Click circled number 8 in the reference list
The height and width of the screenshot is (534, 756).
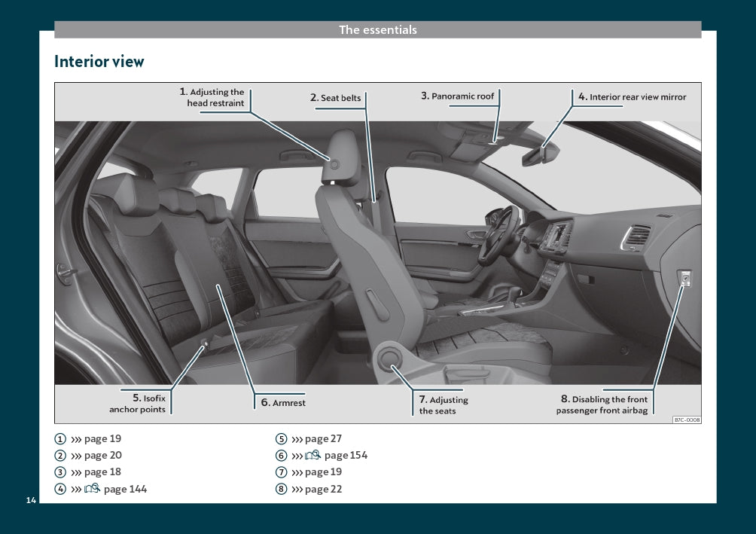(281, 490)
